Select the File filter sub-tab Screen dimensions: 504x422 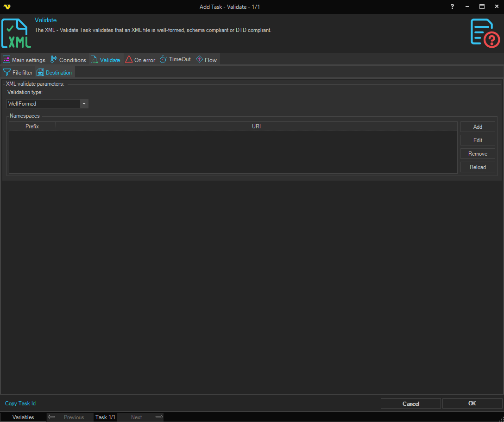(18, 73)
